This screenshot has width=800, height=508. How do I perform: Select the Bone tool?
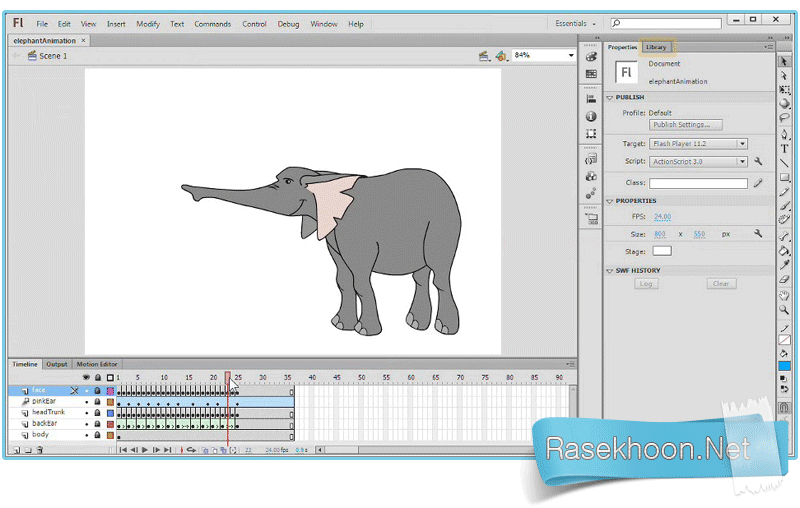click(x=784, y=236)
